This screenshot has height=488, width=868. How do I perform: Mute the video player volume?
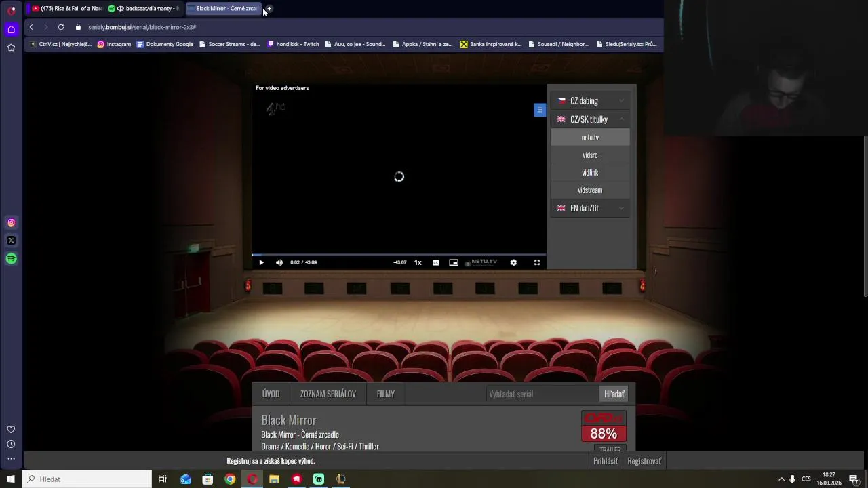click(x=279, y=262)
